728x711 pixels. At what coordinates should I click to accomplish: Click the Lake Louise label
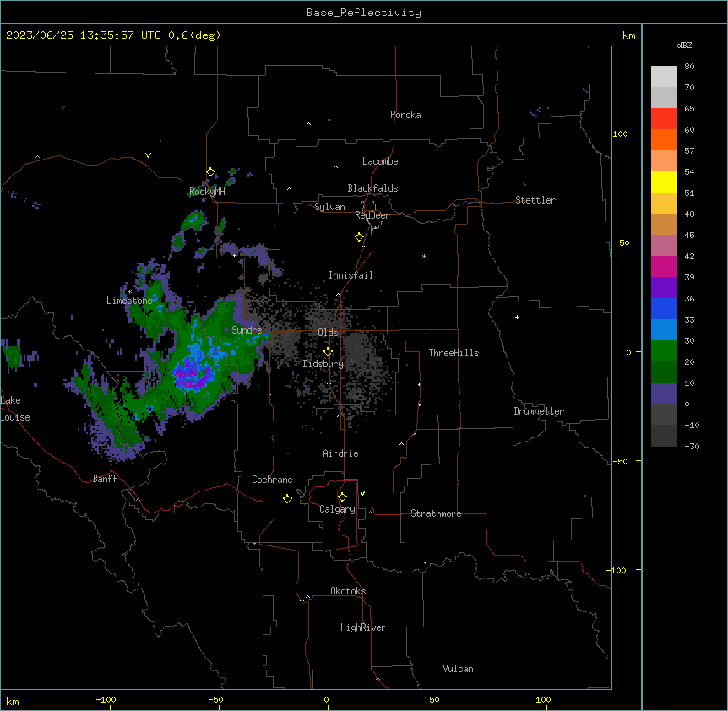[x=15, y=409]
